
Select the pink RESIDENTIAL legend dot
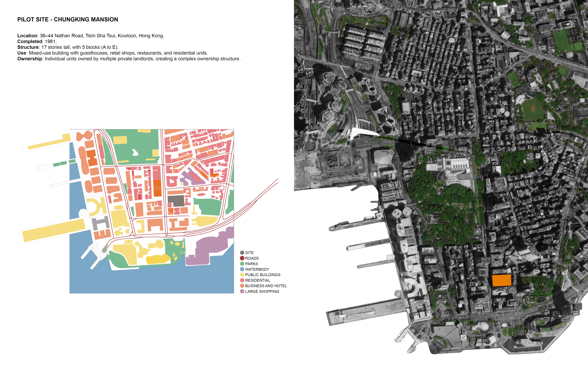242,280
